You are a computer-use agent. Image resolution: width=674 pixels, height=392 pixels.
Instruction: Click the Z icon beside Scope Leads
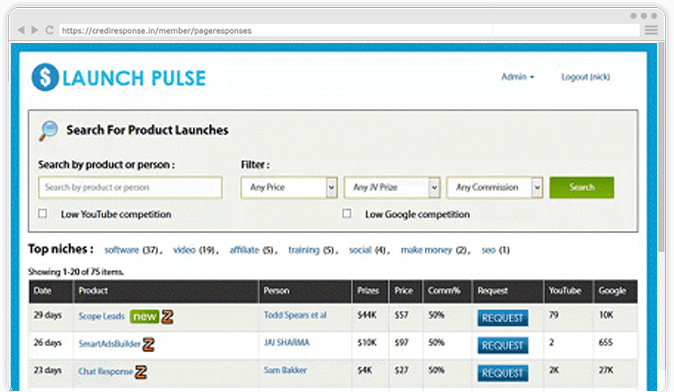[167, 317]
